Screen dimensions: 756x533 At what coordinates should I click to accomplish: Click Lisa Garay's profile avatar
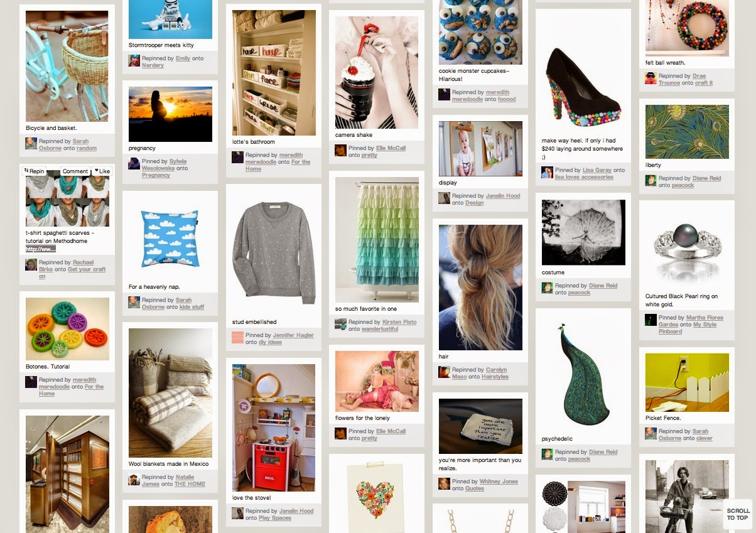pyautogui.click(x=547, y=172)
